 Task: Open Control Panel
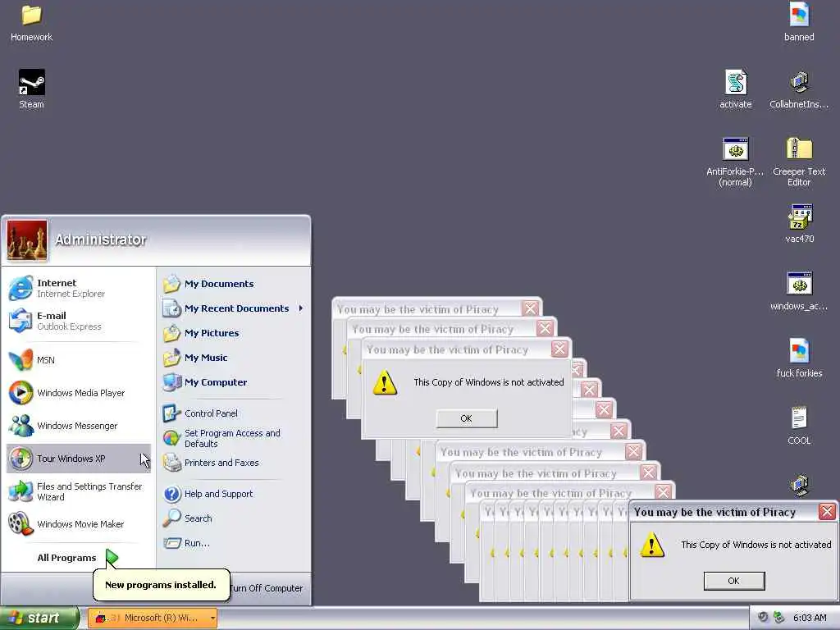pos(234,413)
